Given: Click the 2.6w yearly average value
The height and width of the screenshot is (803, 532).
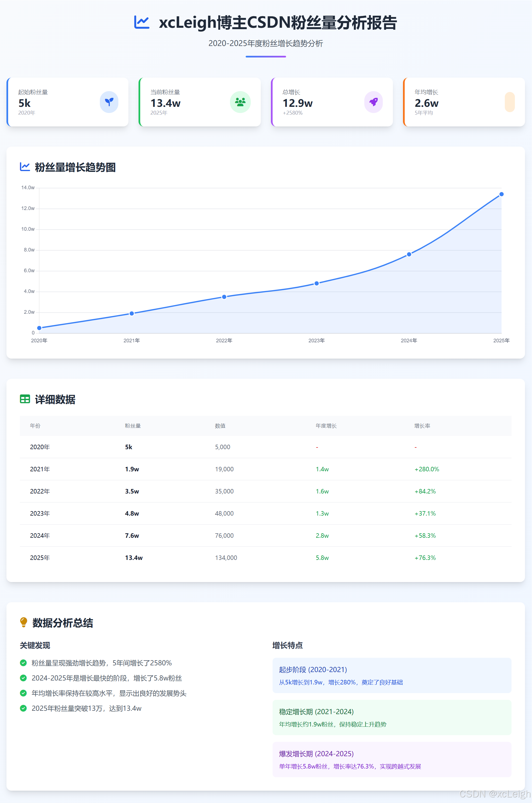Looking at the screenshot, I should (427, 103).
